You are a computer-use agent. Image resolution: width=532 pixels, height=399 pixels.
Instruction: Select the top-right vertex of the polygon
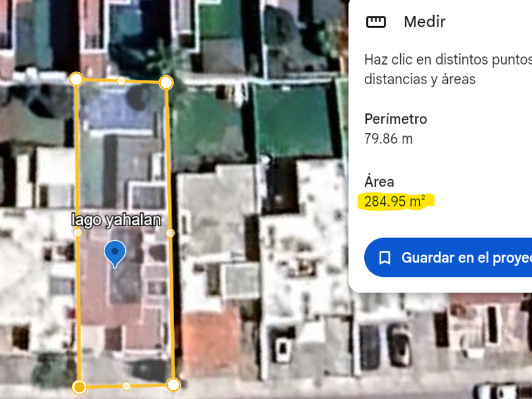pyautogui.click(x=166, y=82)
